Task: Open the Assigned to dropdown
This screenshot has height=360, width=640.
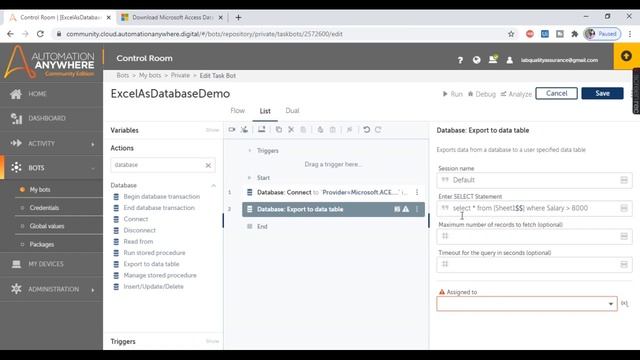Action: [x=527, y=304]
